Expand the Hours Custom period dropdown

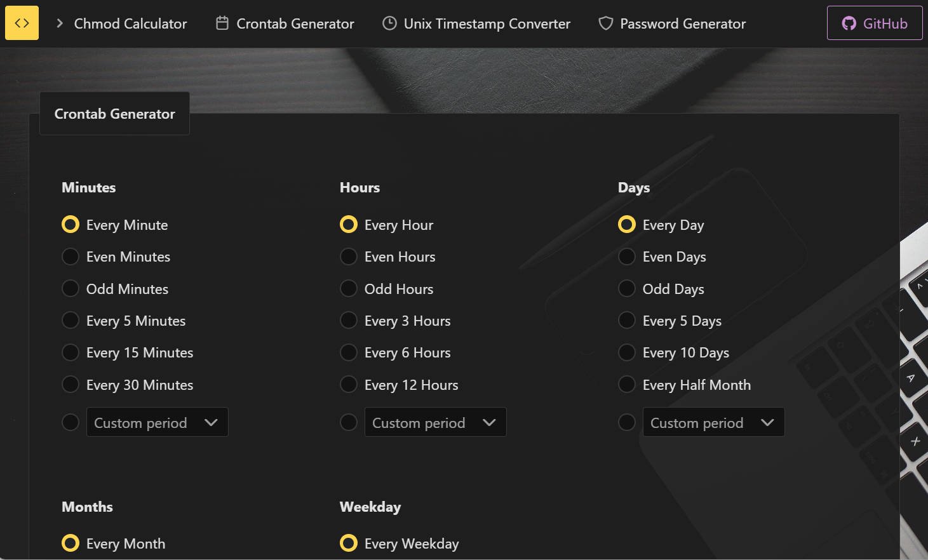pos(435,422)
